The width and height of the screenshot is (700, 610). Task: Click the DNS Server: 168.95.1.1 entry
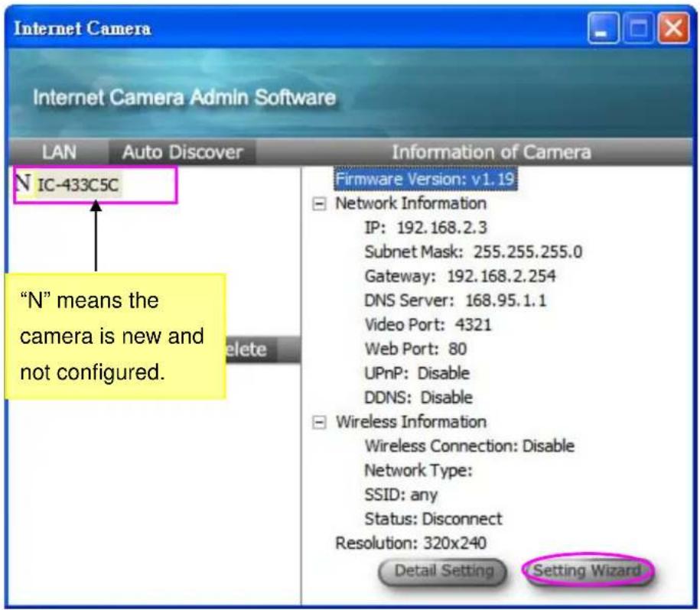coord(455,300)
